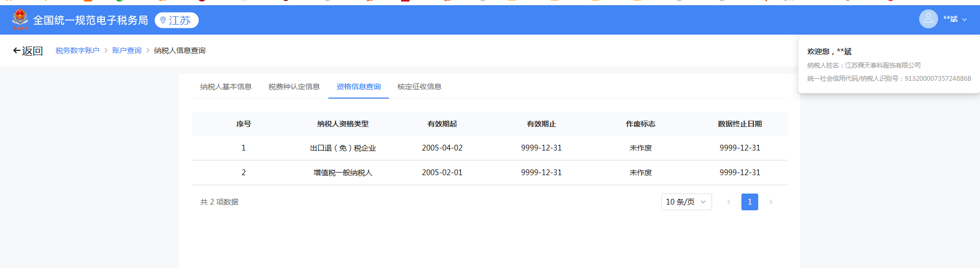Go to next page arrow in pagination

coord(770,202)
